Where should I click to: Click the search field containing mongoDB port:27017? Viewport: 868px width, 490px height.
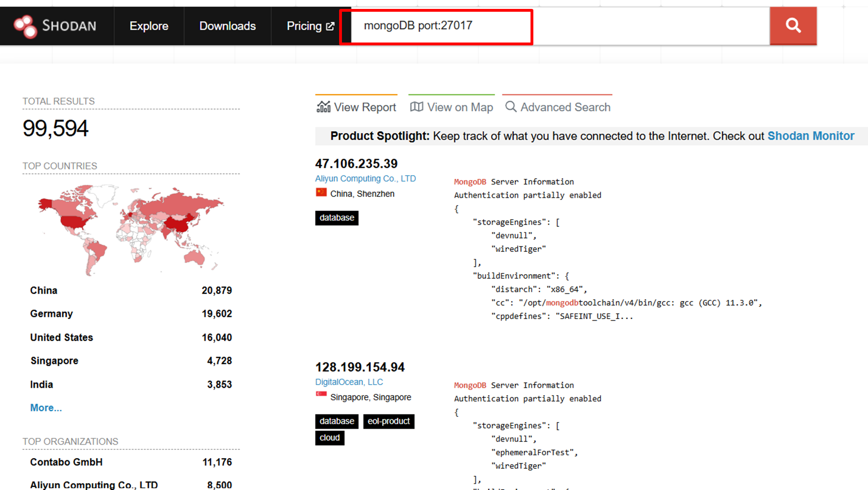tap(560, 26)
